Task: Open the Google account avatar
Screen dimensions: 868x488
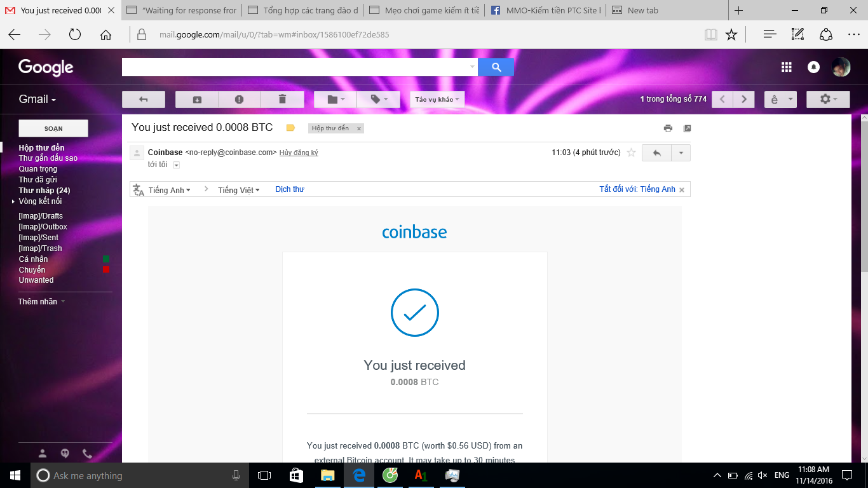Action: 841,67
